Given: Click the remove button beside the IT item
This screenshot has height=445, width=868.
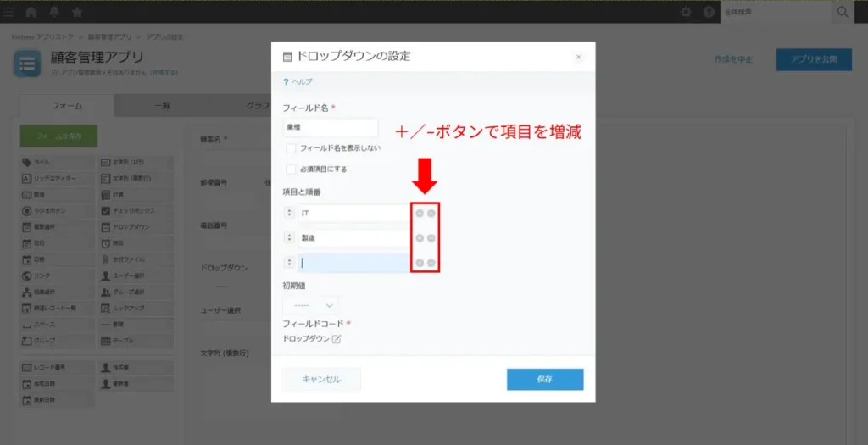Looking at the screenshot, I should click(x=431, y=213).
